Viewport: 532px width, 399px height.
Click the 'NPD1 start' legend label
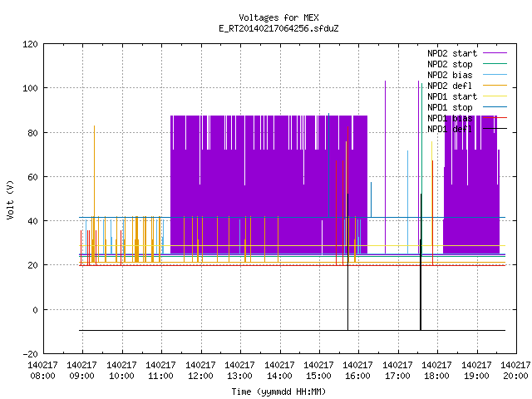coord(452,96)
